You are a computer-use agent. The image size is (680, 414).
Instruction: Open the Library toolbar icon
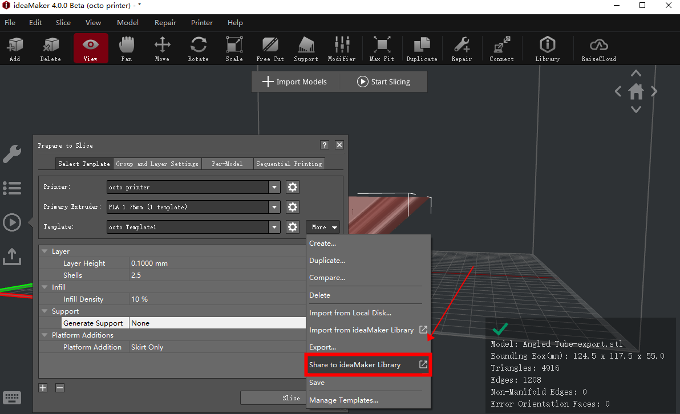point(547,49)
